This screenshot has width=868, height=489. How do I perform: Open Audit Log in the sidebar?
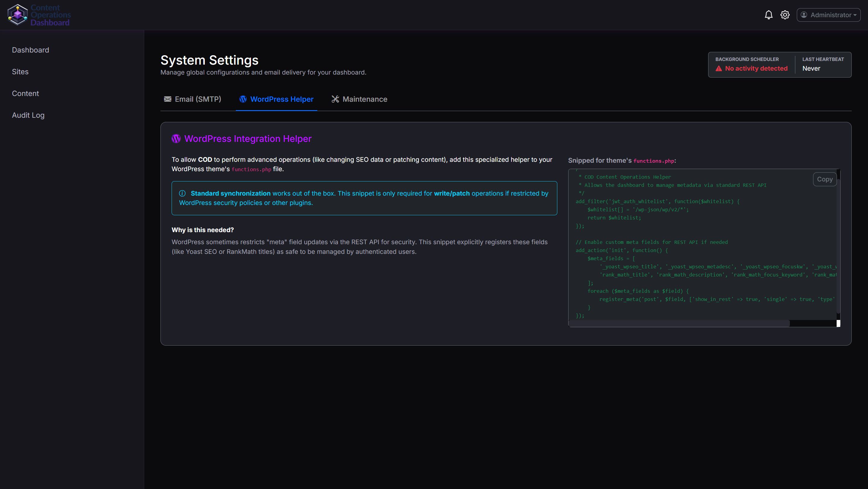[28, 115]
